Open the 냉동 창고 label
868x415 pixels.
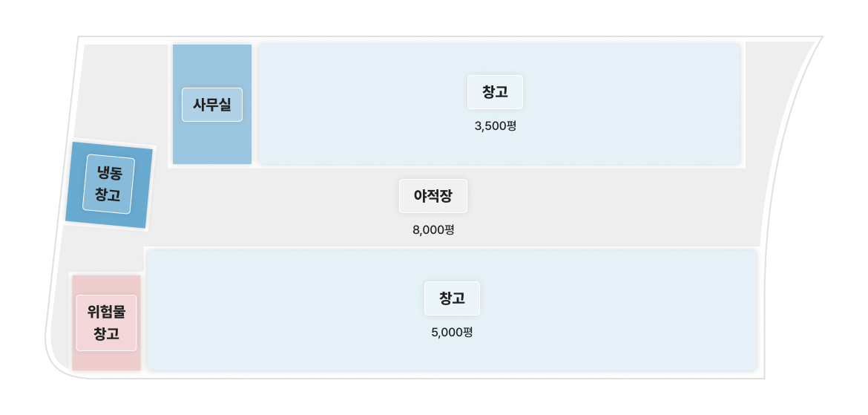click(x=108, y=184)
